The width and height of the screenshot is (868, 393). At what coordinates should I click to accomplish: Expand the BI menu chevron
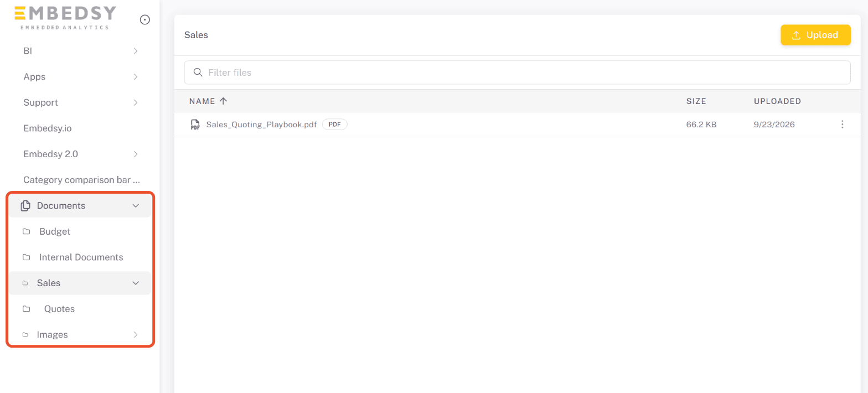(x=136, y=51)
